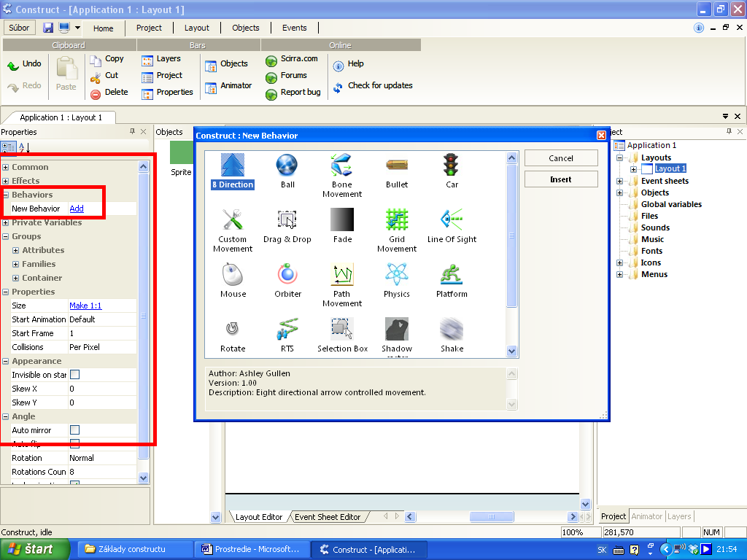747x560 pixels.
Task: Toggle the Invisible on start checkbox
Action: click(x=74, y=375)
